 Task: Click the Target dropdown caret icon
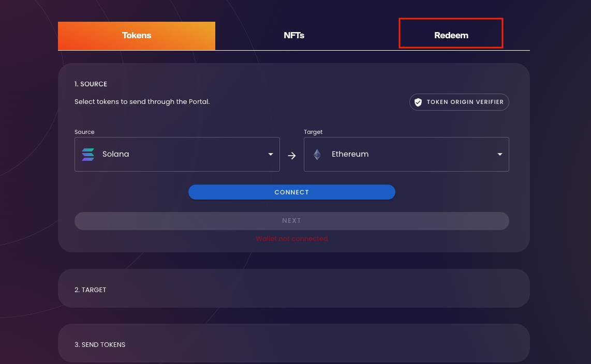[500, 154]
